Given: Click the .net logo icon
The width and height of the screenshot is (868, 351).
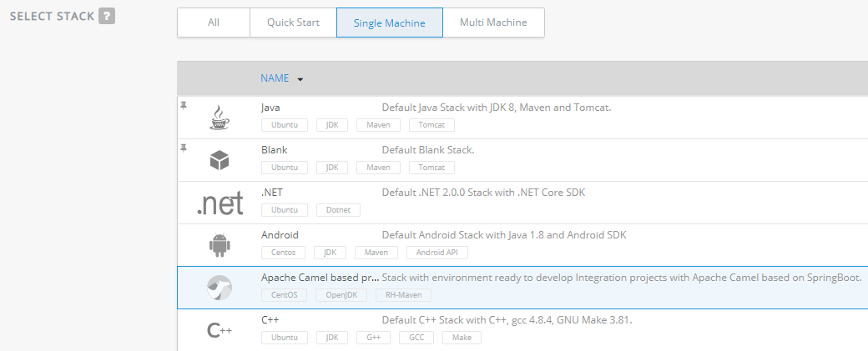Looking at the screenshot, I should point(220,203).
